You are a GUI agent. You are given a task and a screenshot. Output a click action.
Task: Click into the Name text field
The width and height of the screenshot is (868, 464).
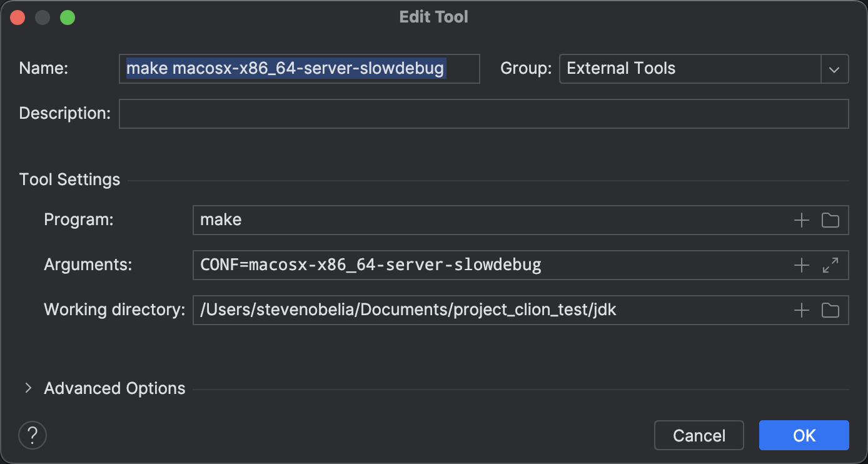299,69
